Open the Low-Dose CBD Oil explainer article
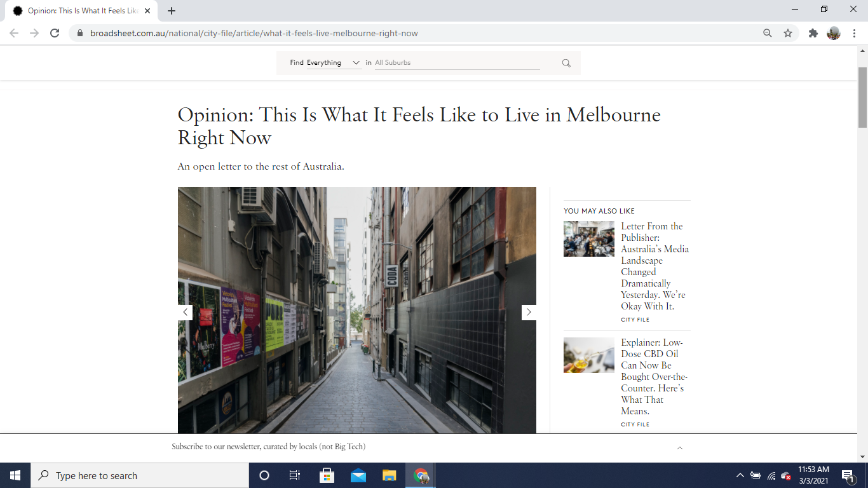This screenshot has height=488, width=868. tap(653, 377)
